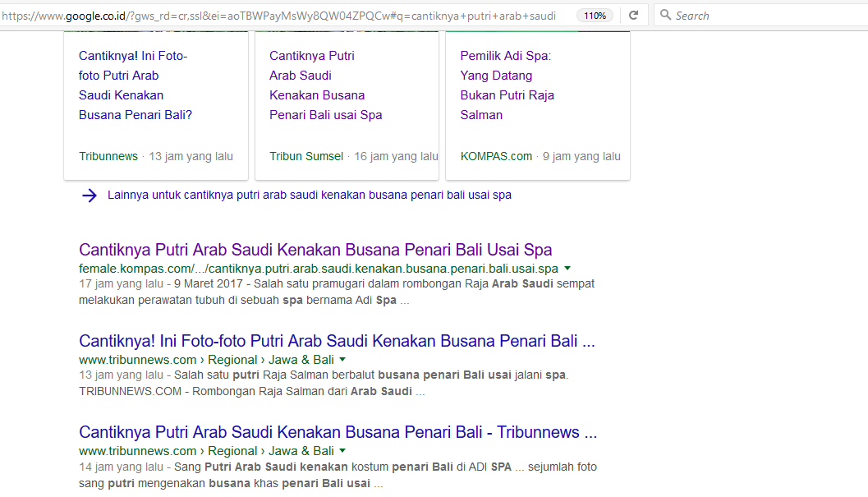Viewport: 868px width, 497px height.
Task: Click 'Tribunnews' source label in first card
Action: pyautogui.click(x=108, y=156)
